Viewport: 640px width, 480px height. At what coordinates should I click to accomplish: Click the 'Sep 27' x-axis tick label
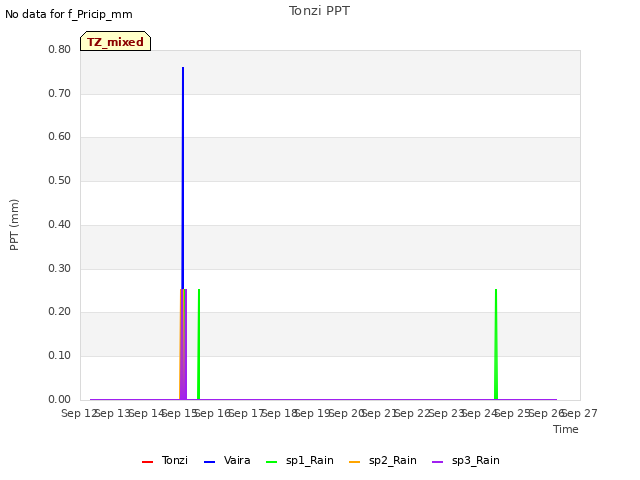(x=580, y=413)
